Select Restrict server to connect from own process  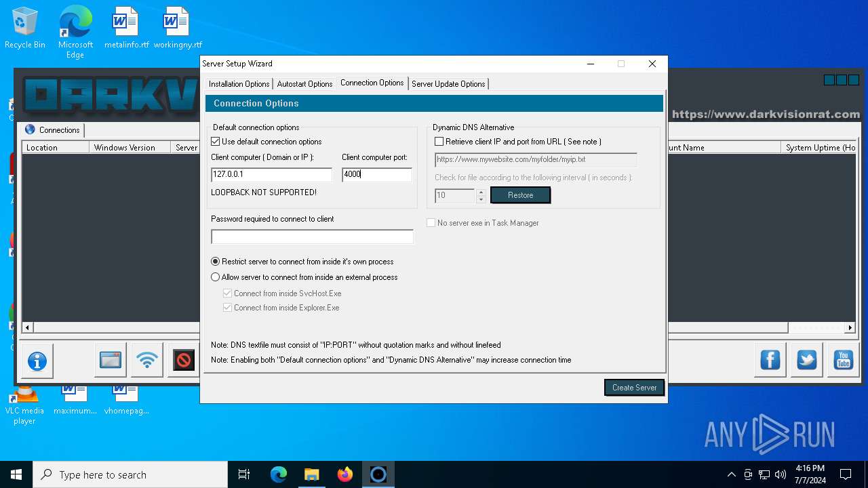pyautogui.click(x=216, y=262)
